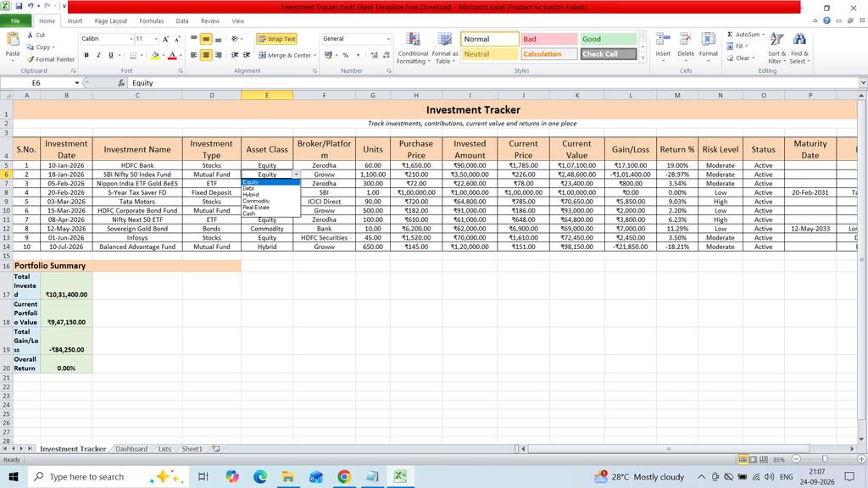The width and height of the screenshot is (868, 488).
Task: Select Debt from the validation list
Action: coord(270,189)
